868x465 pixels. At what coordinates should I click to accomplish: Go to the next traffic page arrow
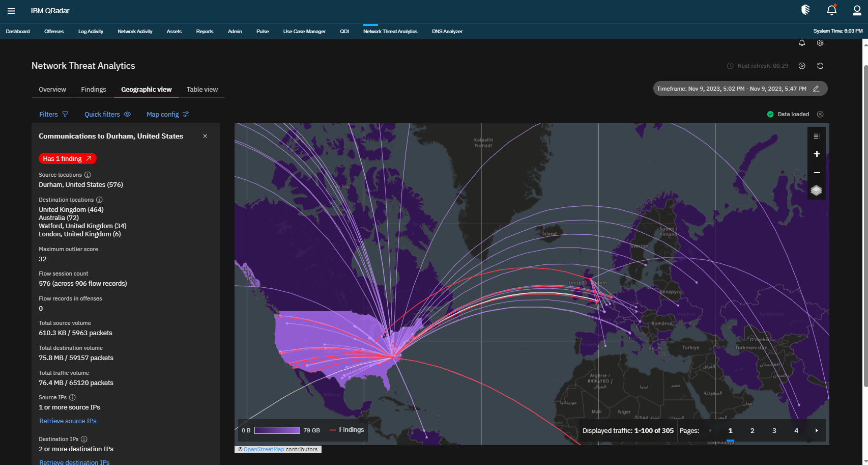(x=817, y=430)
